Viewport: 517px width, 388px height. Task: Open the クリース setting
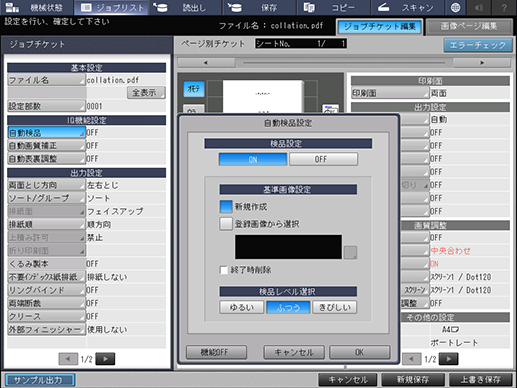[46, 316]
